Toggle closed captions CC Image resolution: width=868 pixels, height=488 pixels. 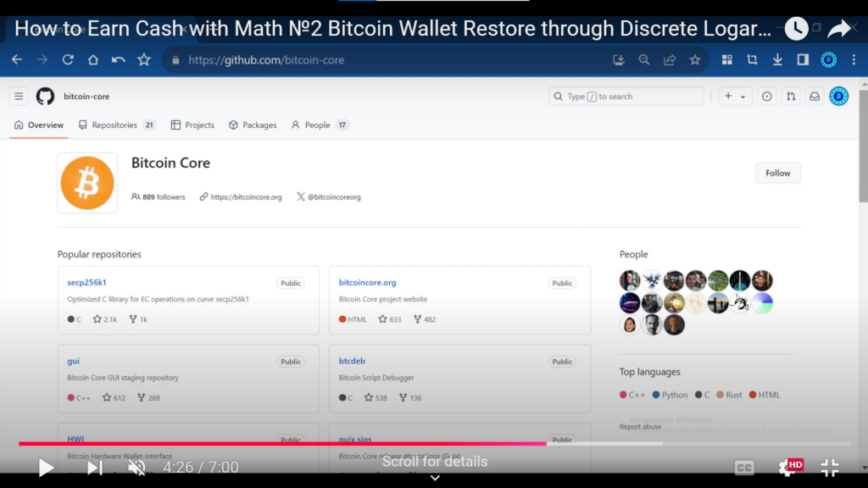click(744, 468)
